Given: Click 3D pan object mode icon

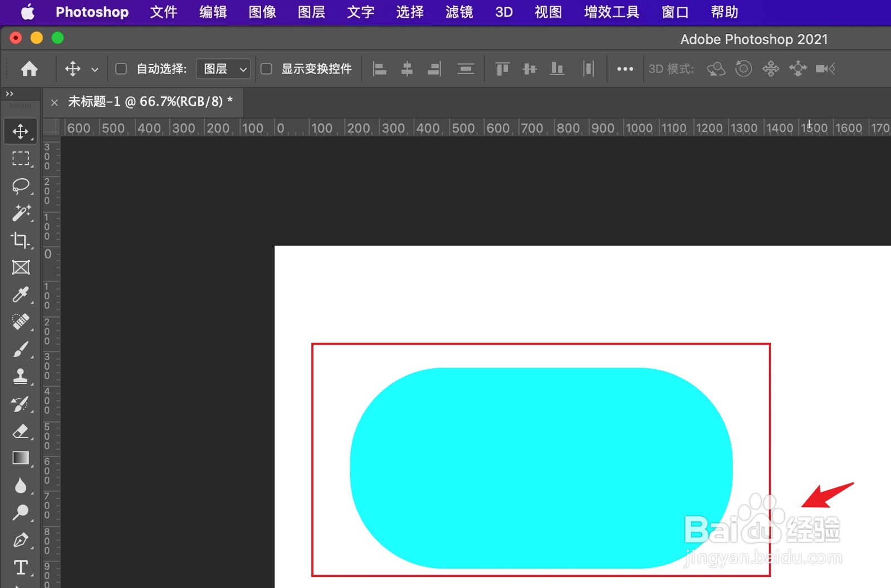Looking at the screenshot, I should [x=771, y=68].
